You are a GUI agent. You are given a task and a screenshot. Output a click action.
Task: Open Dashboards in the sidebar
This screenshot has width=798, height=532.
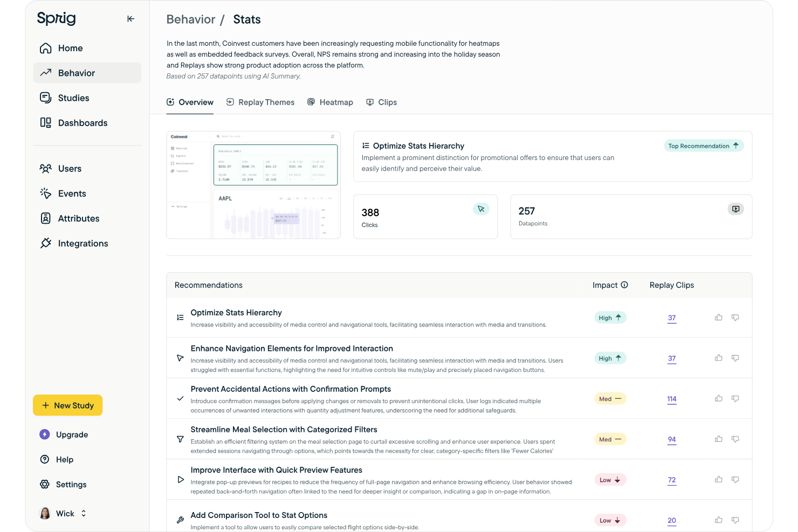(x=82, y=123)
